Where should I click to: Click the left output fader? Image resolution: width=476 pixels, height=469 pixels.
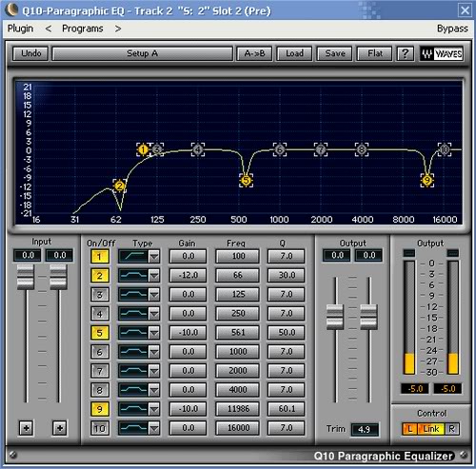335,317
